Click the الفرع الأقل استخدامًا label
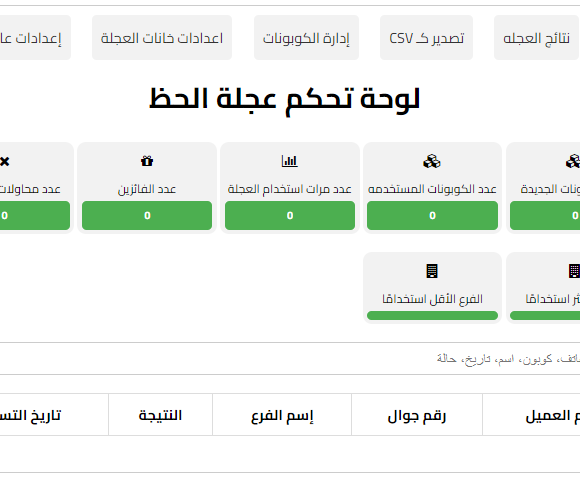This screenshot has height=497, width=580. [432, 299]
